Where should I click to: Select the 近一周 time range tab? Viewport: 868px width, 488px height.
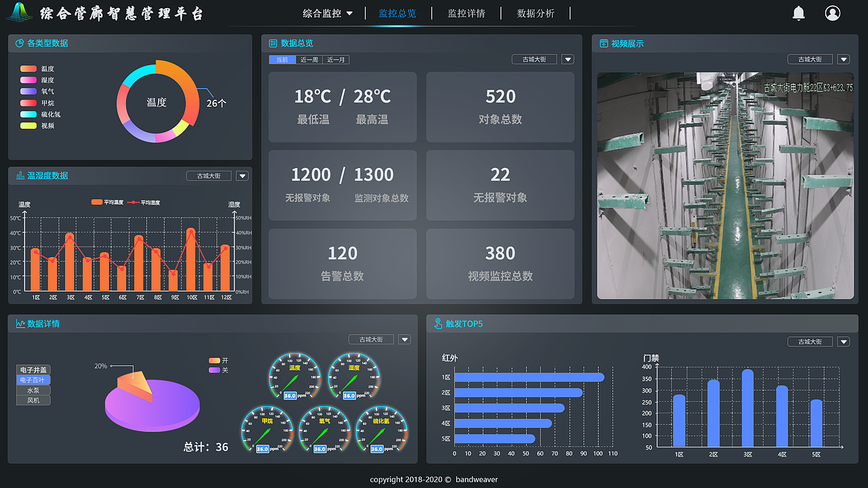click(309, 60)
